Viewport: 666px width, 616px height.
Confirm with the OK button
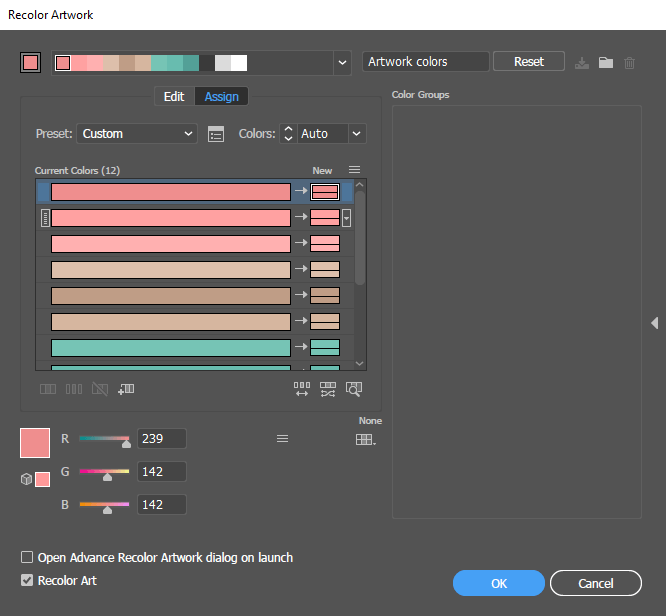499,583
